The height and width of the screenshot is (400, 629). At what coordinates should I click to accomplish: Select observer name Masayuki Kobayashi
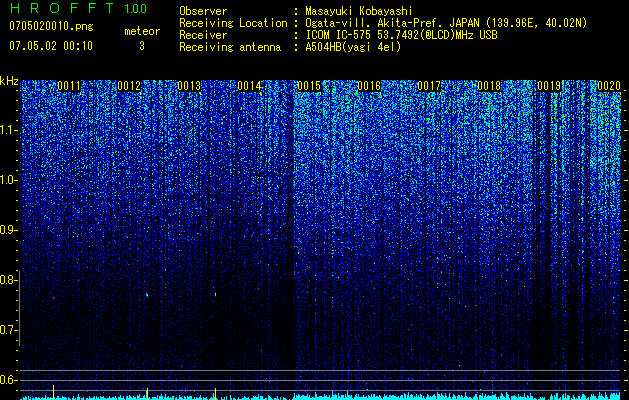tap(359, 11)
